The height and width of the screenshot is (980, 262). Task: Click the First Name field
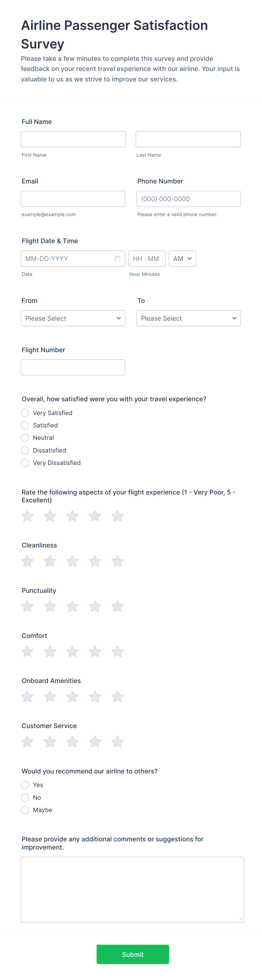click(x=74, y=139)
